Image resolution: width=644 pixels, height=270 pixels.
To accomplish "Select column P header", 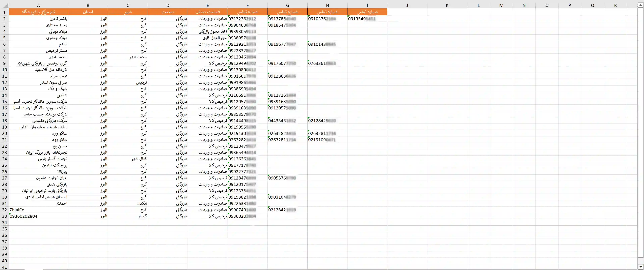I will click(570, 5).
